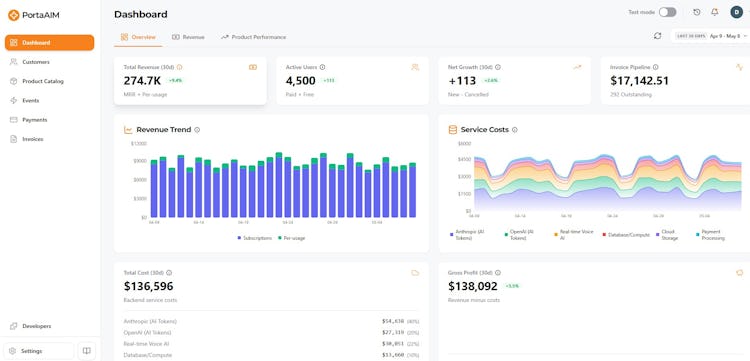The height and width of the screenshot is (361, 750).
Task: Click the info icon beside Service Costs
Action: click(515, 130)
